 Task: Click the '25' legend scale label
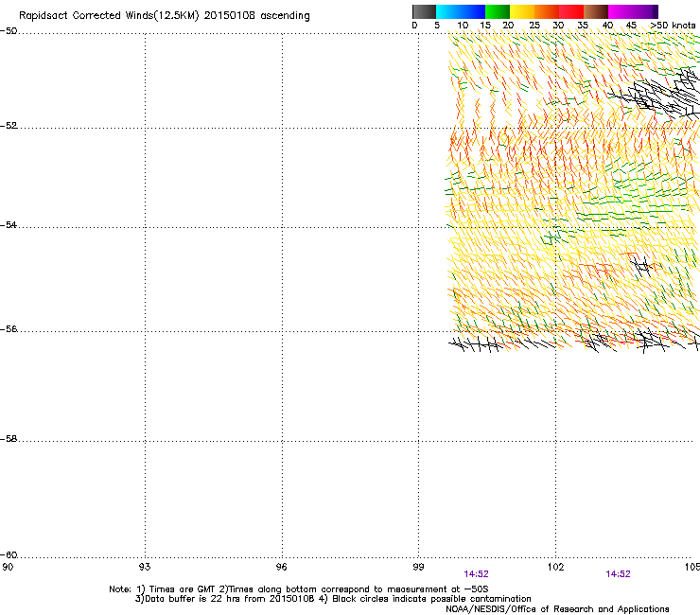point(534,26)
